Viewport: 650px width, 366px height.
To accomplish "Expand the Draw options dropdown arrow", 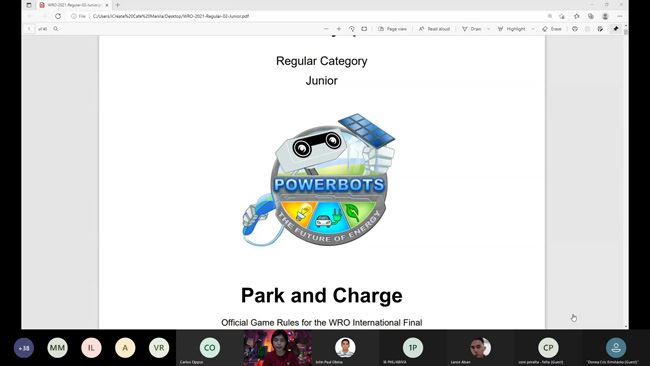I will tap(488, 29).
